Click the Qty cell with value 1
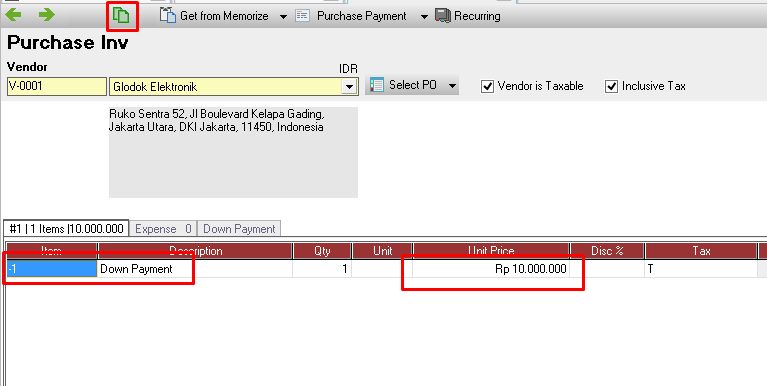 click(322, 269)
